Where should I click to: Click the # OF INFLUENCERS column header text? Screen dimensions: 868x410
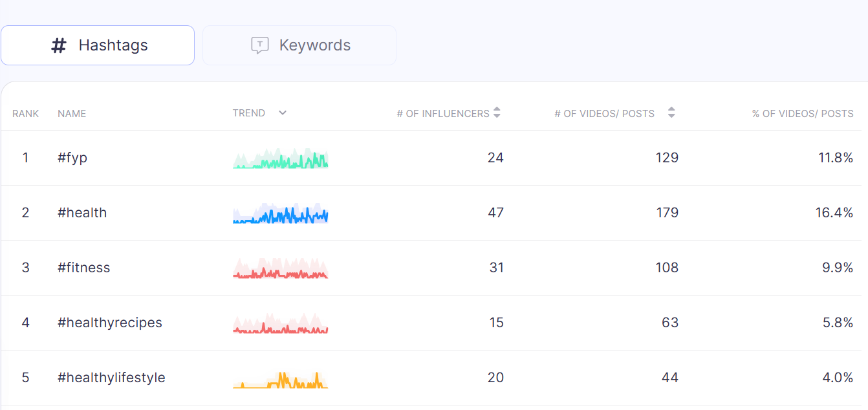click(x=443, y=113)
